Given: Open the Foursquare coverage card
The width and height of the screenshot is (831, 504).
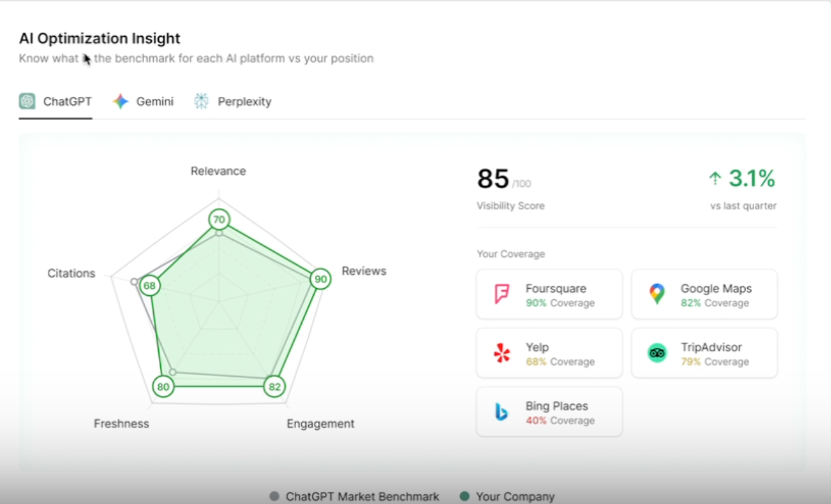Looking at the screenshot, I should [x=549, y=294].
